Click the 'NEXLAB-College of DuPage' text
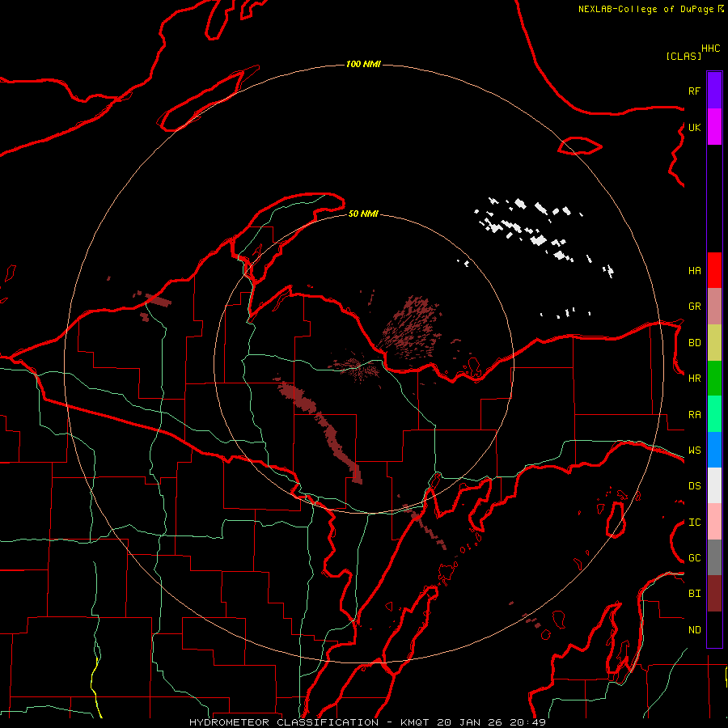The height and width of the screenshot is (728, 728). (x=645, y=9)
